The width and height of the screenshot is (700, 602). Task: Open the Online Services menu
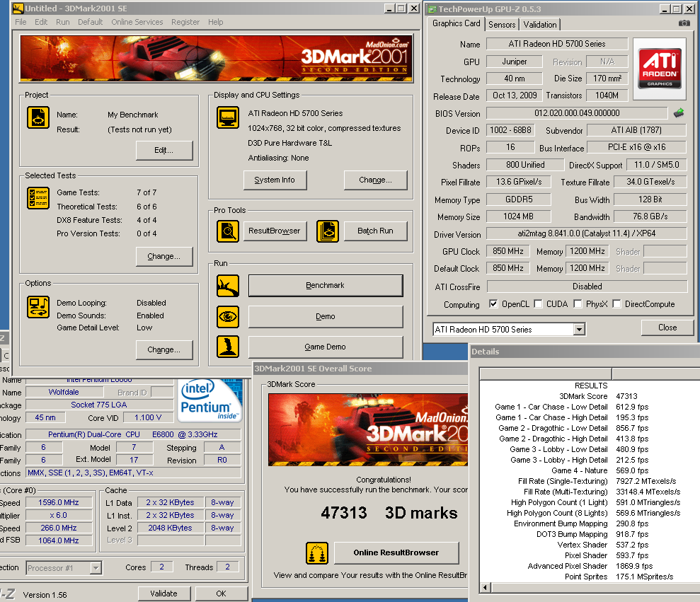coord(137,22)
